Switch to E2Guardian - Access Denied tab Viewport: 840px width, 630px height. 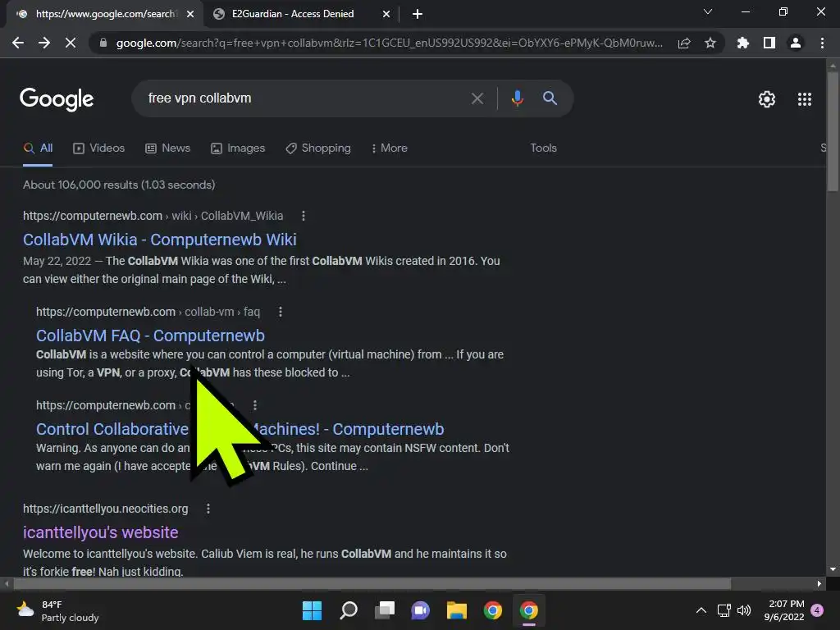293,14
